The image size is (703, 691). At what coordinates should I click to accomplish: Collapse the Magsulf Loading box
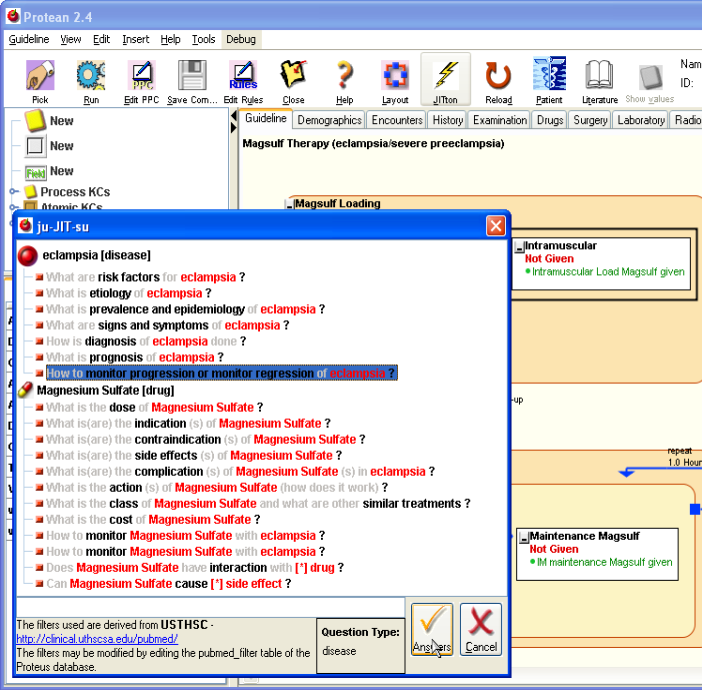290,204
